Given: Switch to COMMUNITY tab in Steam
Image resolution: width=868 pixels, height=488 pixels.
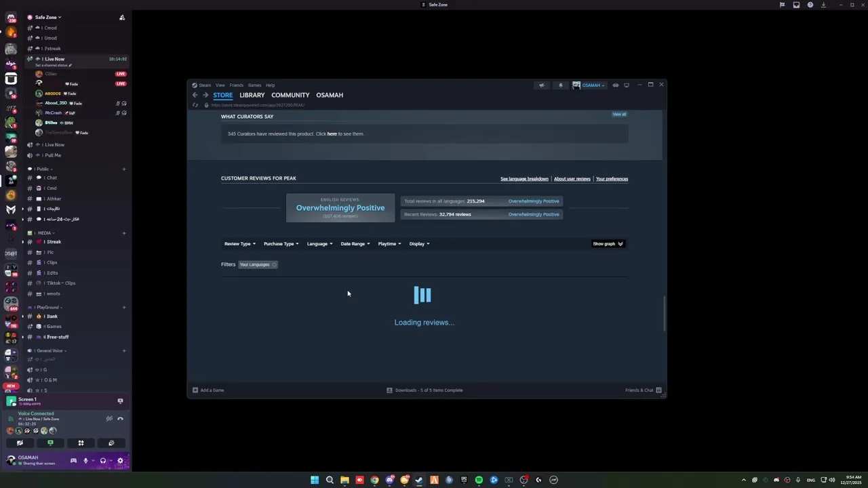Looking at the screenshot, I should (x=290, y=95).
